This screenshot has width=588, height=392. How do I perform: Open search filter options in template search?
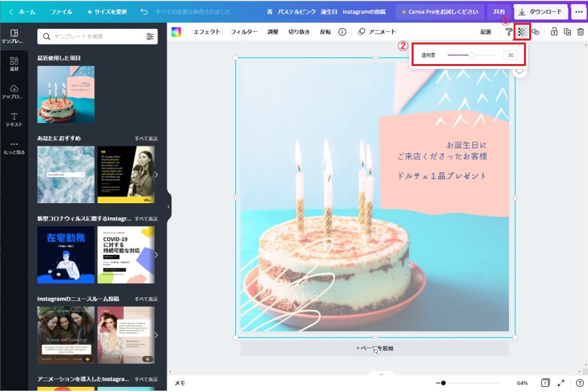(150, 37)
